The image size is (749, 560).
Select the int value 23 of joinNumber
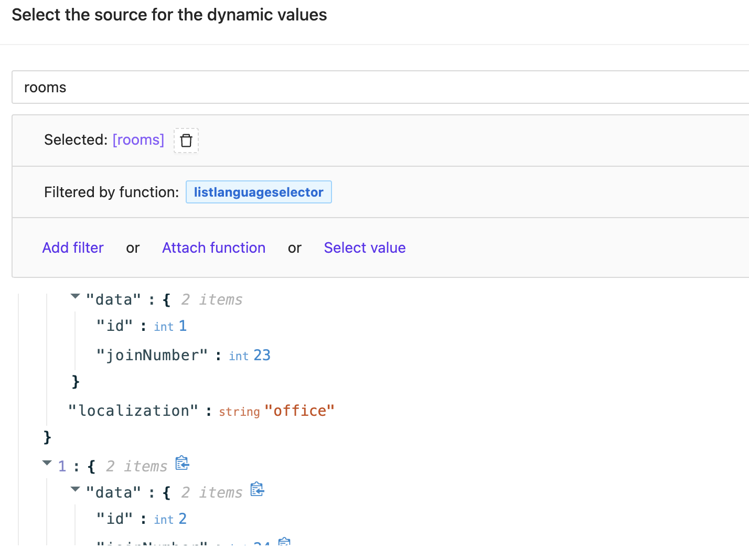tap(263, 355)
